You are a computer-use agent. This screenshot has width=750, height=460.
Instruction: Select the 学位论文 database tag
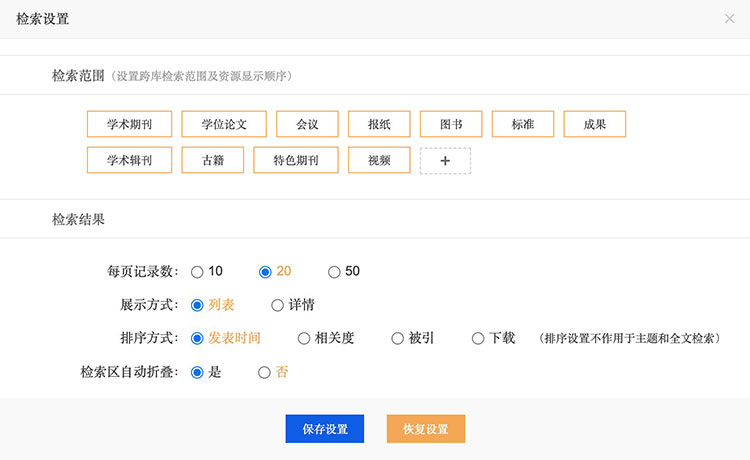point(224,124)
